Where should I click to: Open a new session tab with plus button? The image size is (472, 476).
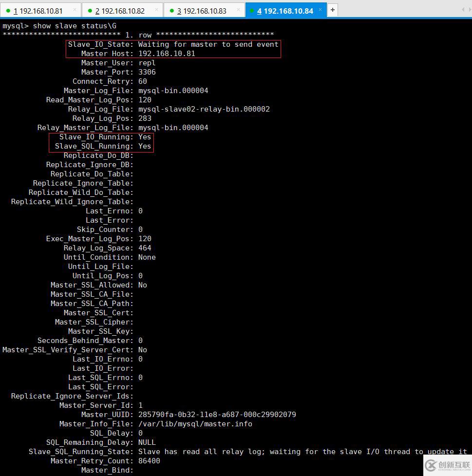point(333,10)
